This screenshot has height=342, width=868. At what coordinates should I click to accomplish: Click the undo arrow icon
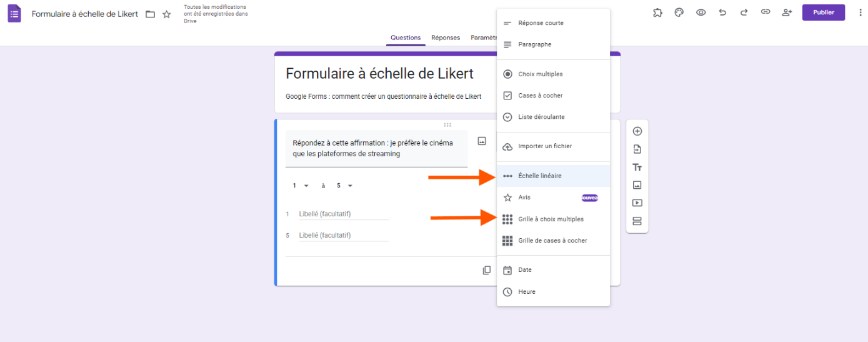click(x=722, y=13)
